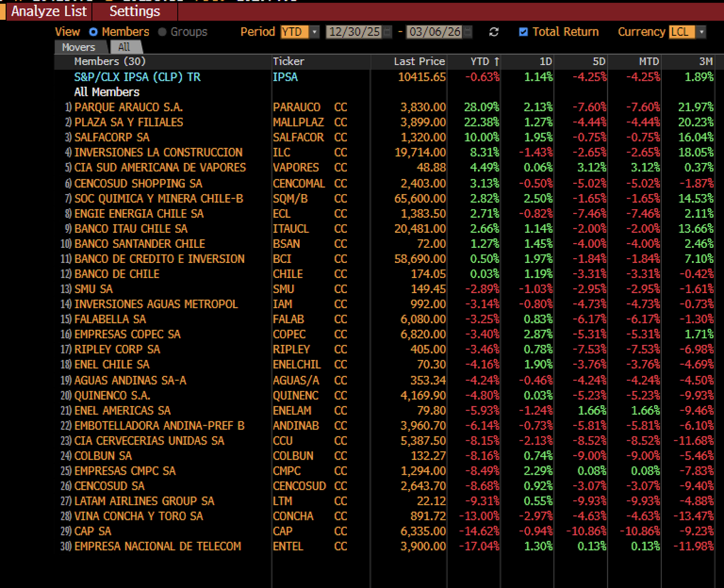
Task: Select EMPRESAS CMPC SA row
Action: point(385,471)
